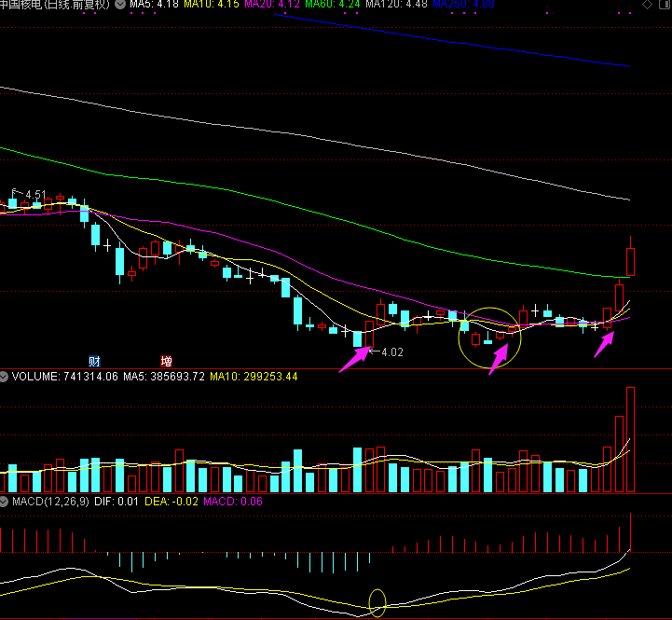Viewport: 672px width, 620px height.
Task: Open the chart settings dropdown beside 中国核电 title
Action: [121, 5]
